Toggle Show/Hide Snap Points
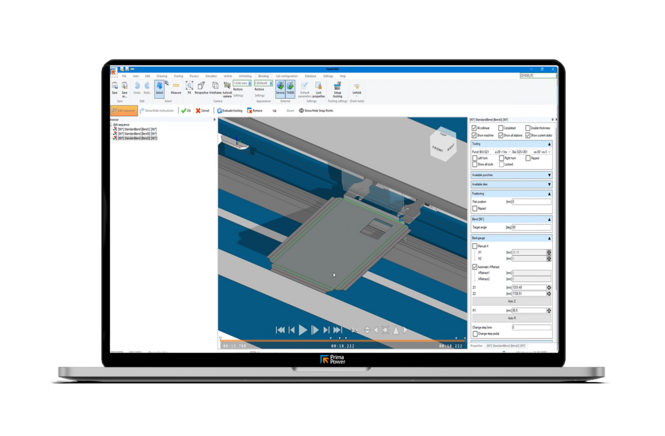665x436 pixels. click(316, 111)
